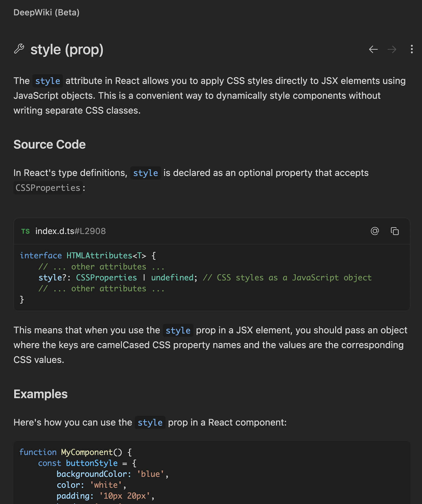Click the Source Code section heading
Screen dimensions: 422x504
point(50,144)
